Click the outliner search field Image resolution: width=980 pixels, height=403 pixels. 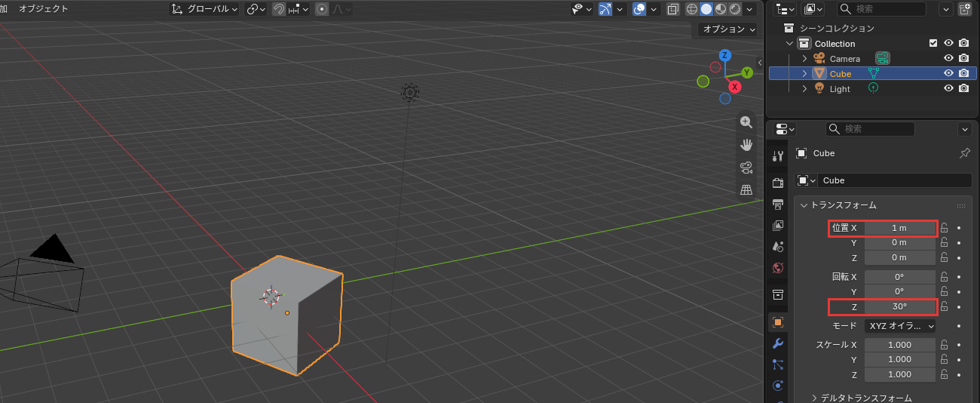tap(882, 9)
